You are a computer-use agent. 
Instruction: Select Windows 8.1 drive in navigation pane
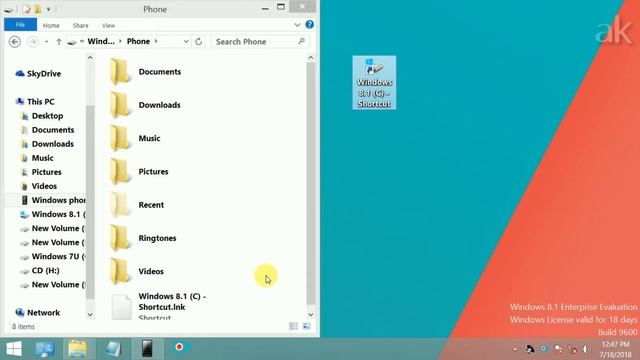(x=53, y=214)
